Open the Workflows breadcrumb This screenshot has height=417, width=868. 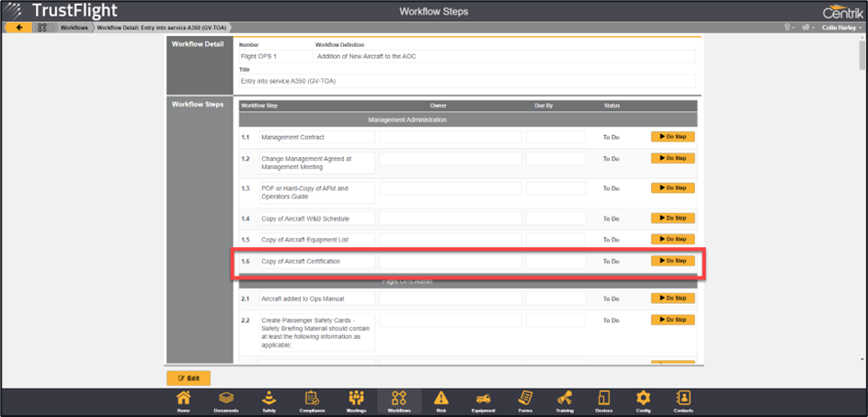coord(74,28)
